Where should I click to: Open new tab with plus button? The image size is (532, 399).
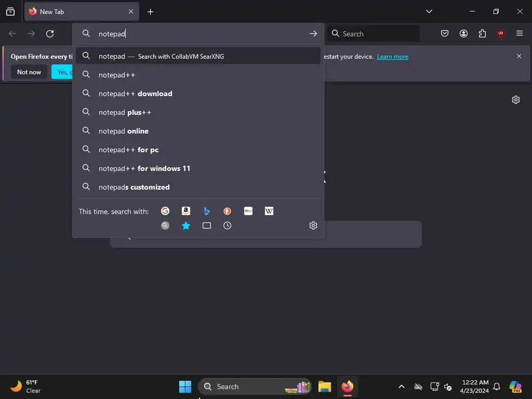tap(150, 12)
